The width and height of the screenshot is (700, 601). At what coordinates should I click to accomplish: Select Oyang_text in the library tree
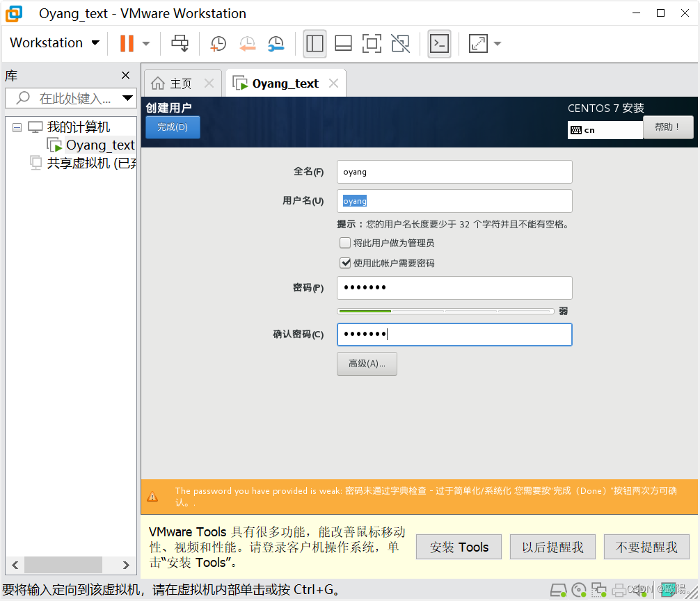100,145
